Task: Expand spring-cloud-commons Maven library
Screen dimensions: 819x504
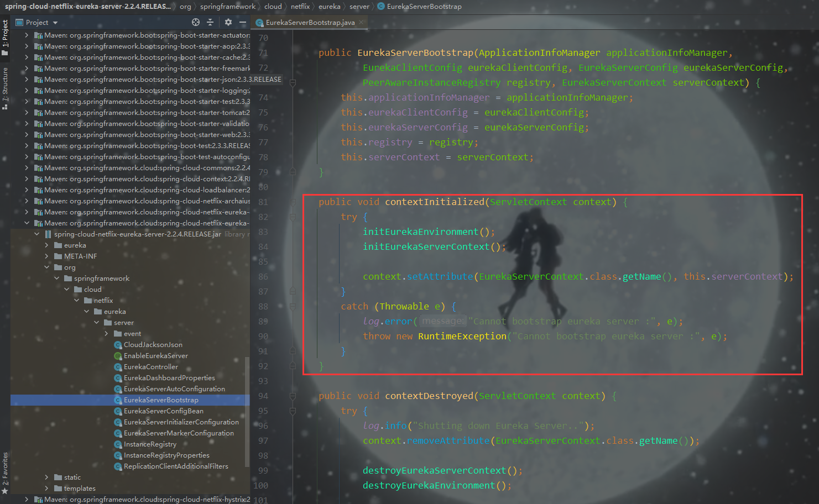Action: click(27, 168)
